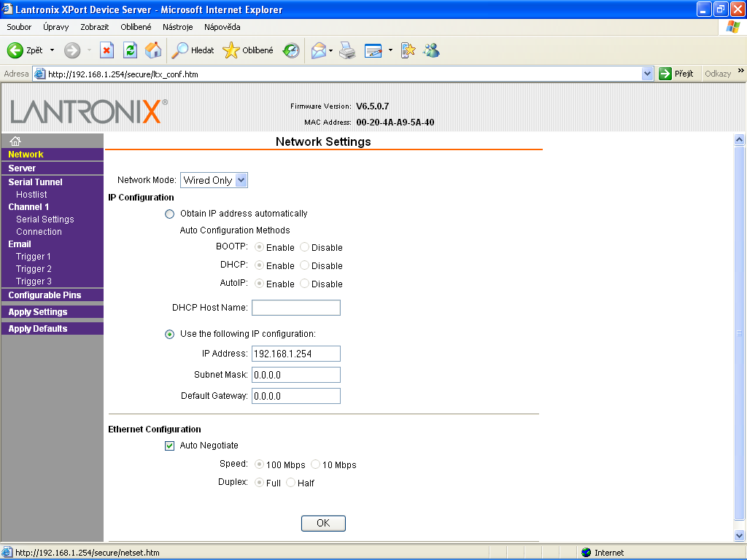The height and width of the screenshot is (560, 747).
Task: Click page icon in address bar
Action: pos(40,74)
